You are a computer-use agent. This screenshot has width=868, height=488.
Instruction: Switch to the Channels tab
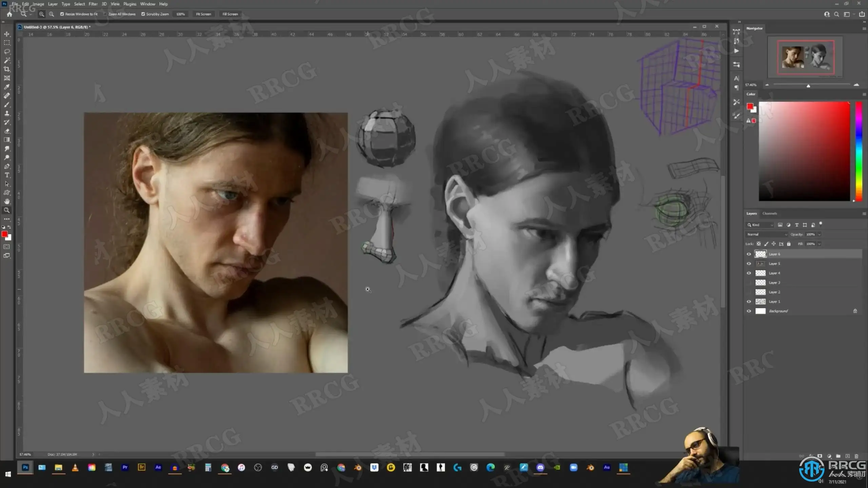769,213
